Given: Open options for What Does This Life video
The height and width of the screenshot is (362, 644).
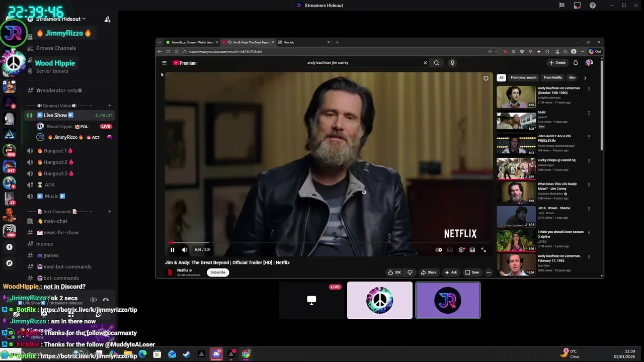Looking at the screenshot, I should 589,185.
